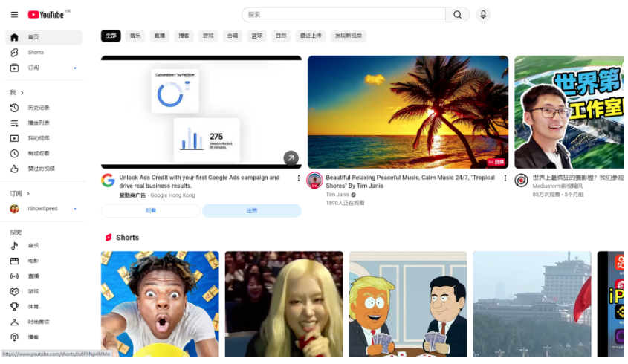Viewport: 628px width, 364px height.
Task: Select the 合辑 filter chip
Action: coord(233,36)
